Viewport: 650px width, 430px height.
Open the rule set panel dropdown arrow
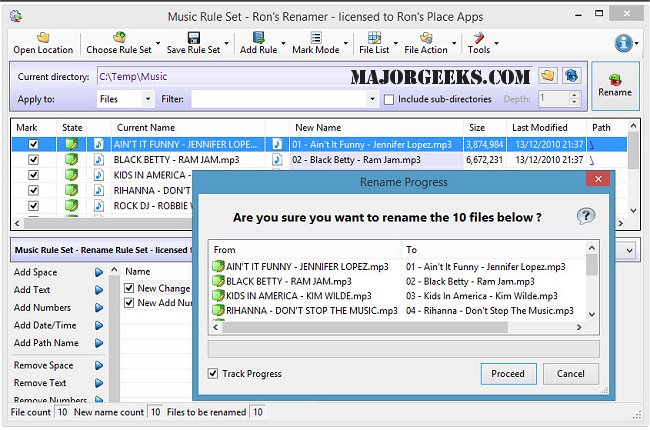(629, 250)
